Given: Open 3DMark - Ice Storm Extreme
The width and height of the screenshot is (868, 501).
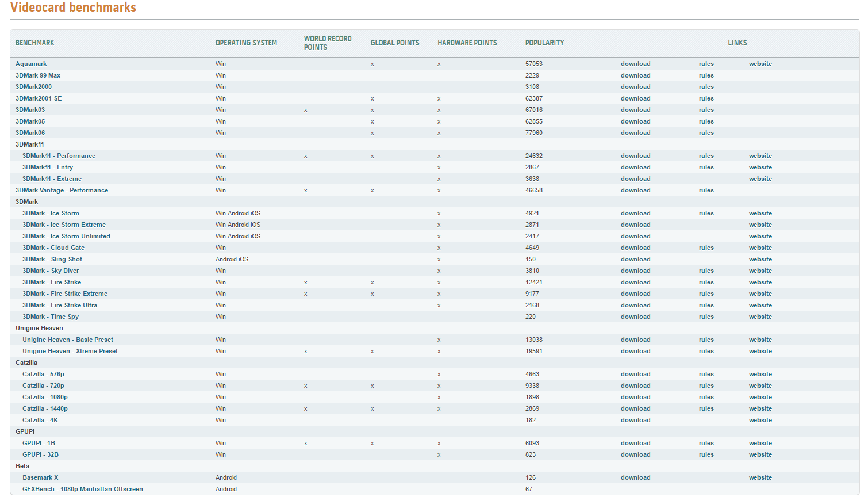Looking at the screenshot, I should [64, 225].
